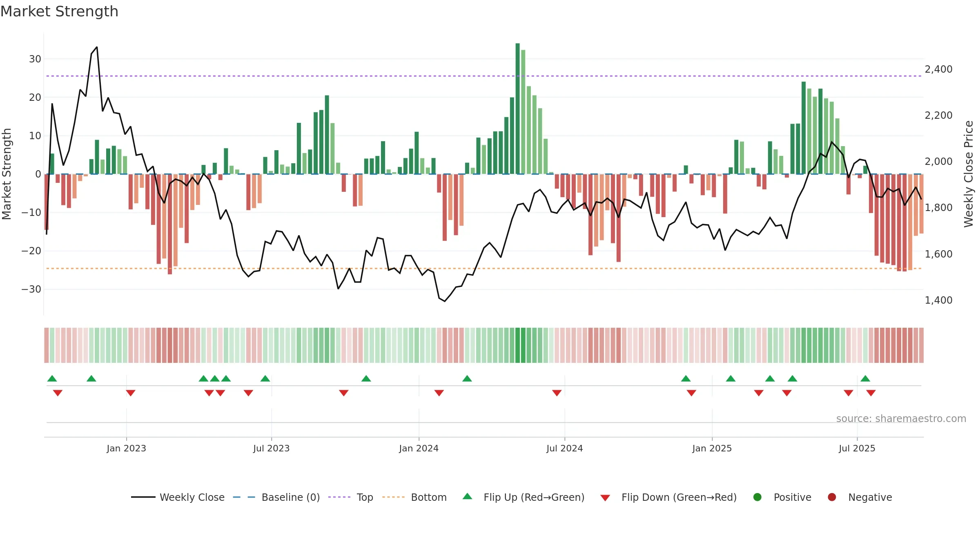
Task: Click the green Flip Up triangle legend icon
Action: [468, 496]
